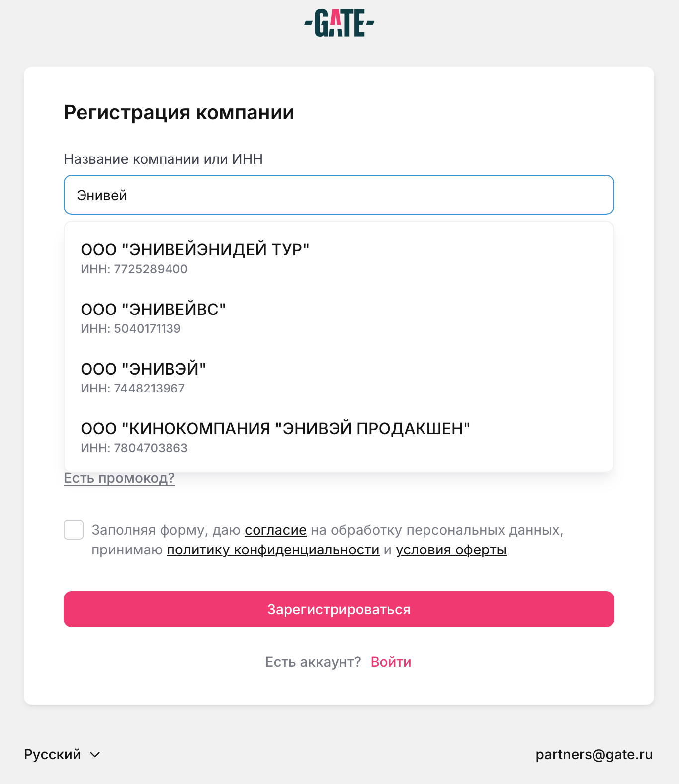The image size is (679, 784).
Task: Open the "Есть промокод?" link
Action: click(x=119, y=478)
